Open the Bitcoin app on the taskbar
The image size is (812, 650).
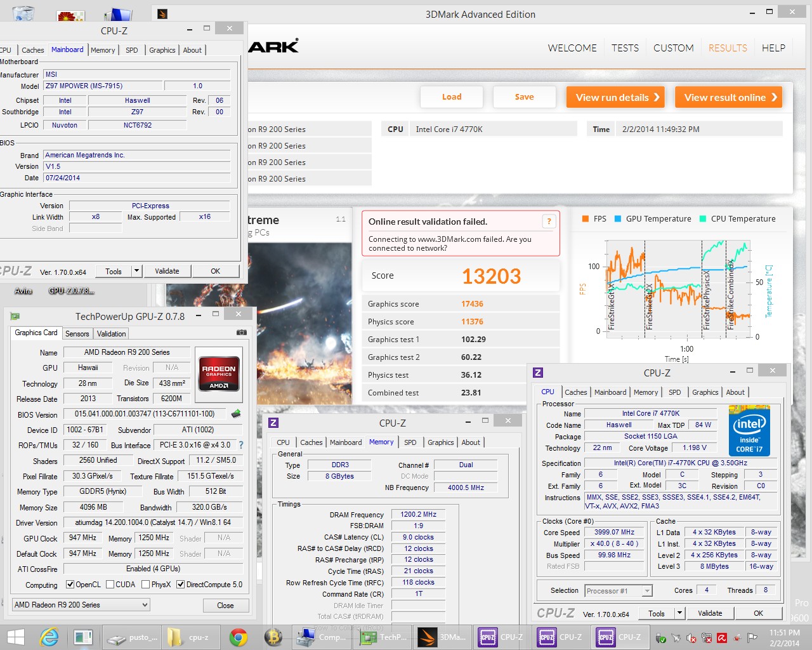pos(273,637)
